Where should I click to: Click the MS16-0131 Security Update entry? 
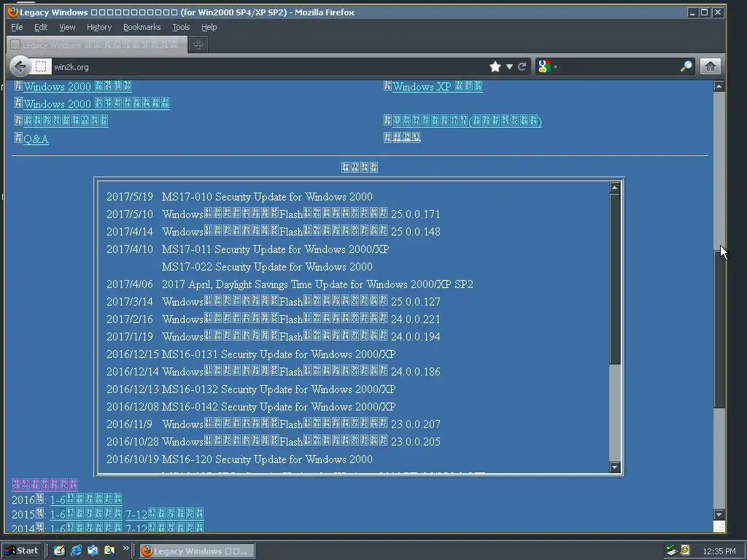(279, 354)
